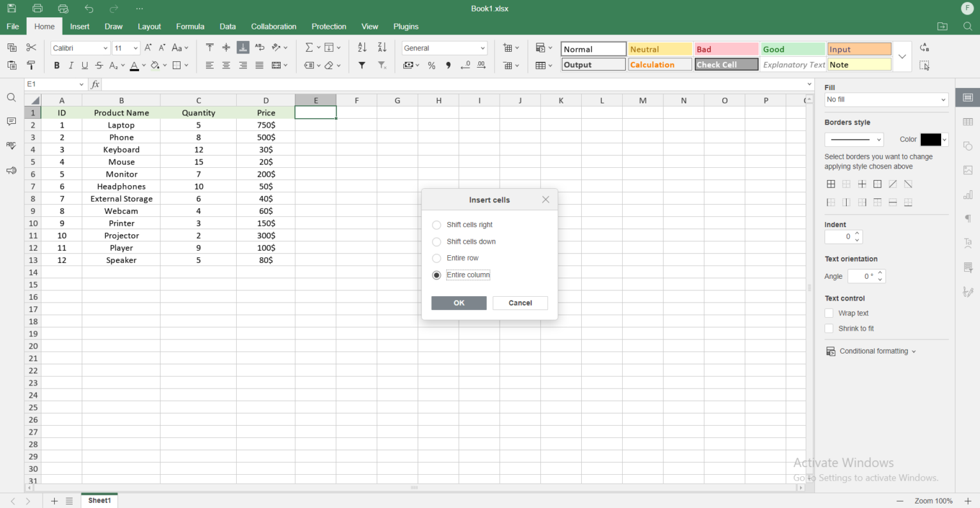Apply the filter icon in the toolbar
The width and height of the screenshot is (980, 508).
362,64
